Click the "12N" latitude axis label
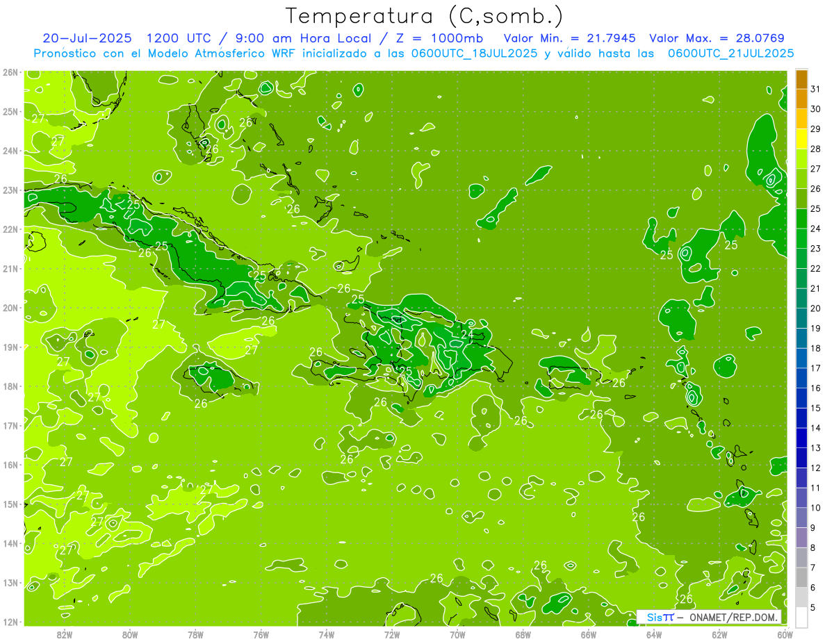 click(x=10, y=622)
